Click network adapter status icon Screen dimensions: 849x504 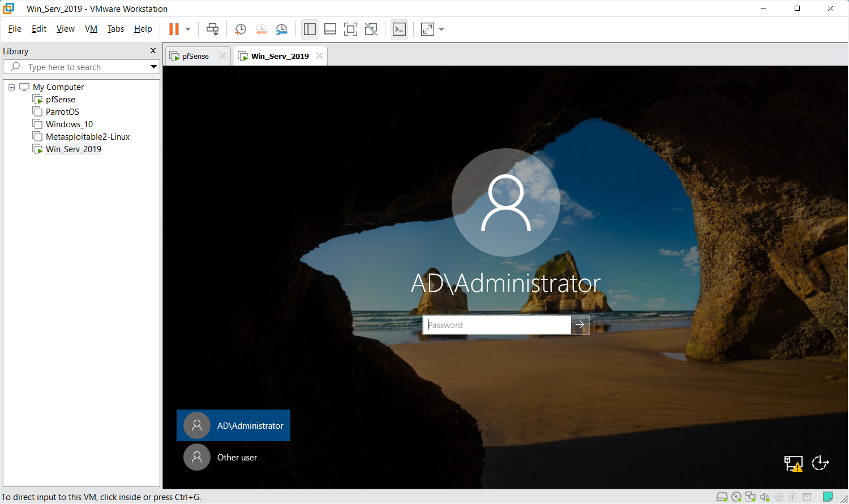(751, 497)
